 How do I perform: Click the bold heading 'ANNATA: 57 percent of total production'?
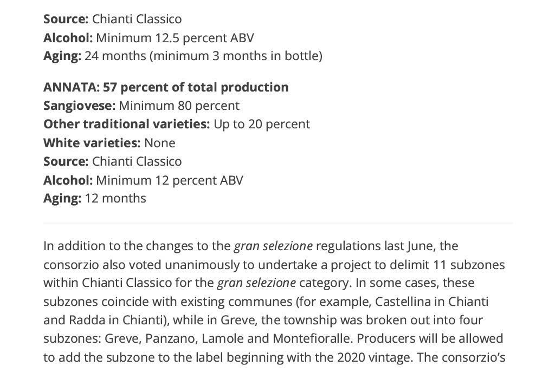tap(166, 87)
